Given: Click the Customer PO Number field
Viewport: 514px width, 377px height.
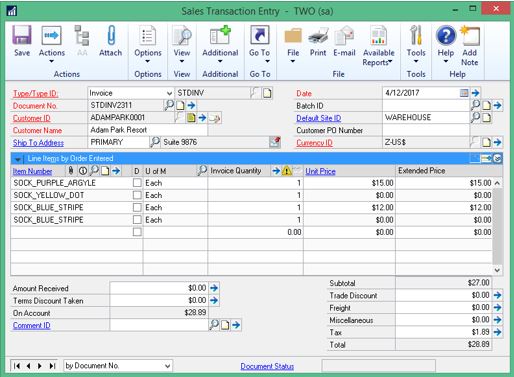Looking at the screenshot, I should (426, 130).
